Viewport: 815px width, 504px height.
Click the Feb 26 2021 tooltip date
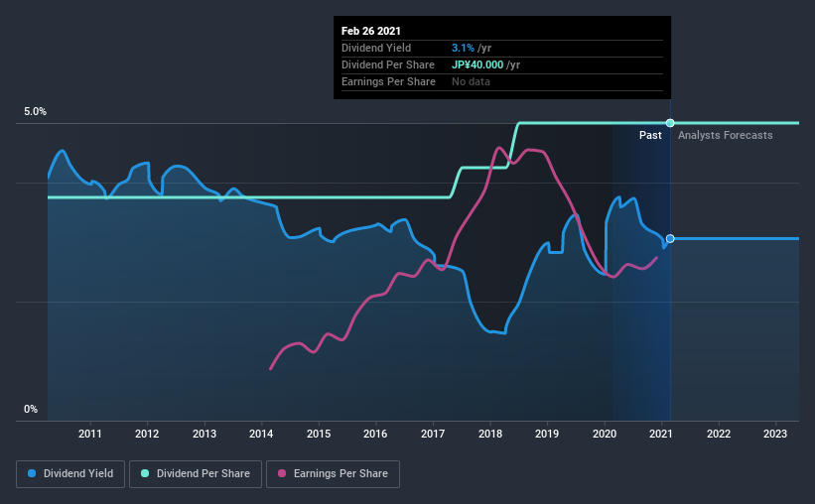pos(371,31)
